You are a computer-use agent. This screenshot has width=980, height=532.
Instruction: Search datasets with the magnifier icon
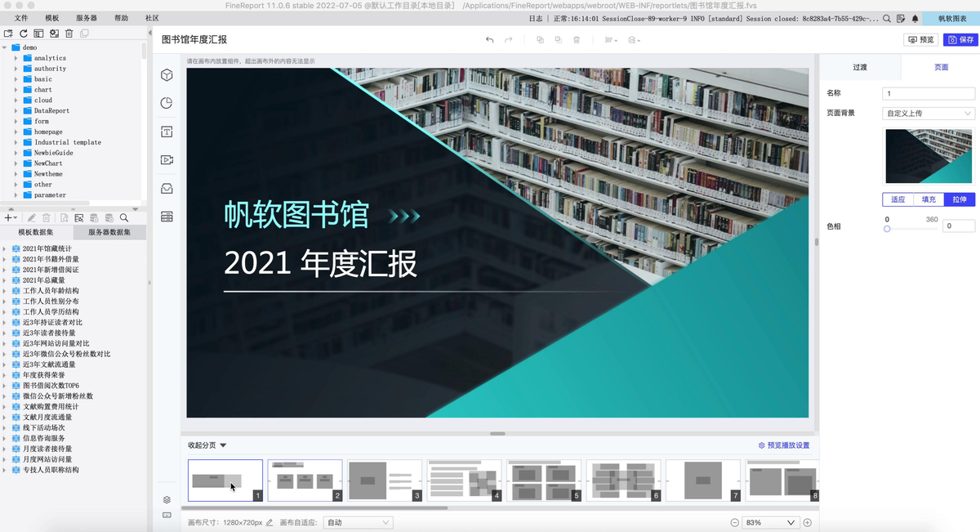pos(124,218)
